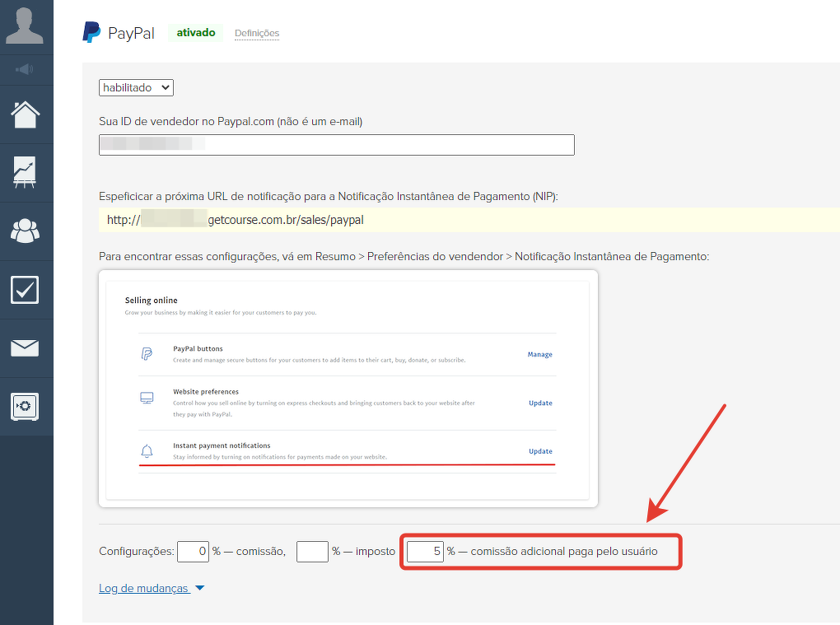
Task: Click the megaphone notifications icon
Action: (x=26, y=70)
